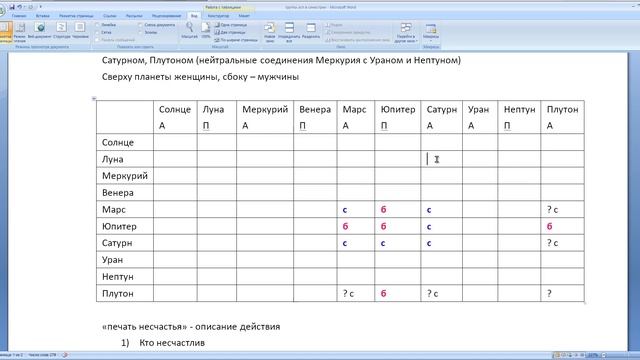Click the text '«печать несчастья» - описание действия'

tap(191, 327)
